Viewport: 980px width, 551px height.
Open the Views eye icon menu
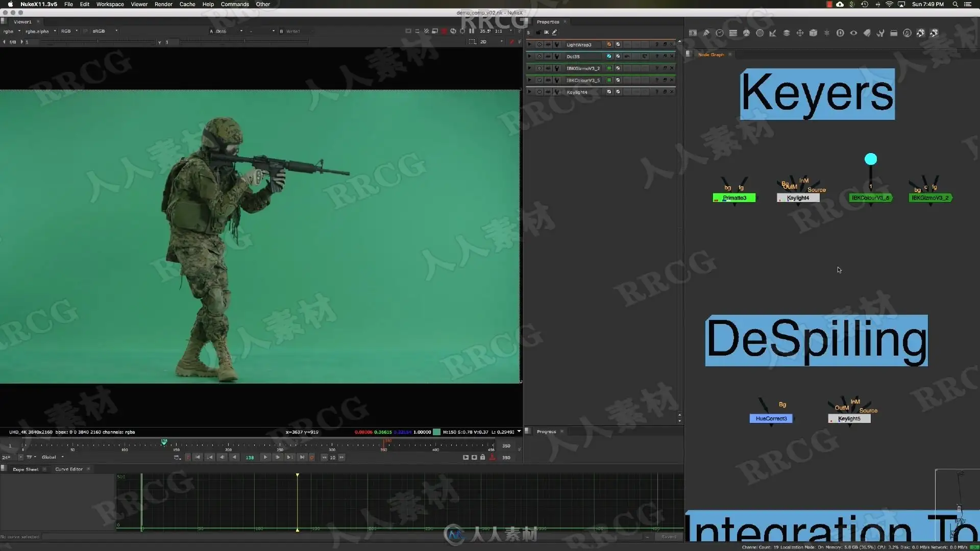(853, 33)
